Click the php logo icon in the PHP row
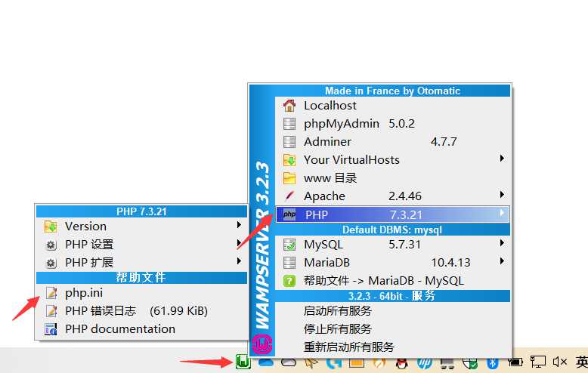This screenshot has height=373, width=588. 289,214
